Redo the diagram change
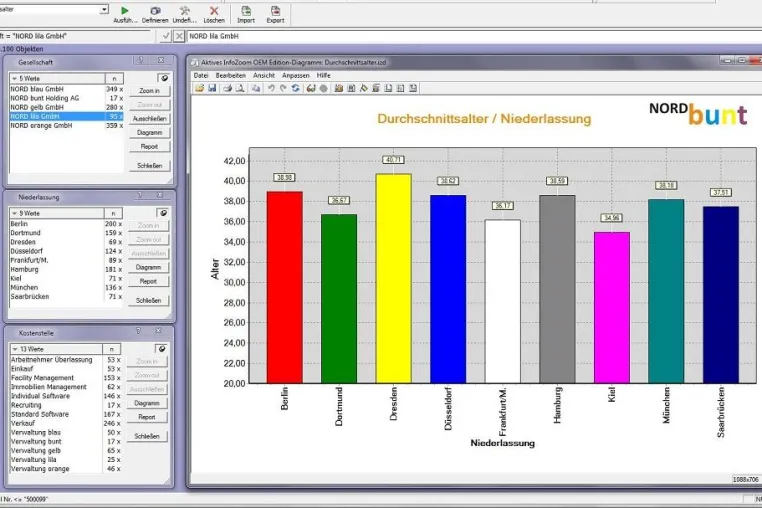This screenshot has height=508, width=762. coord(283,88)
